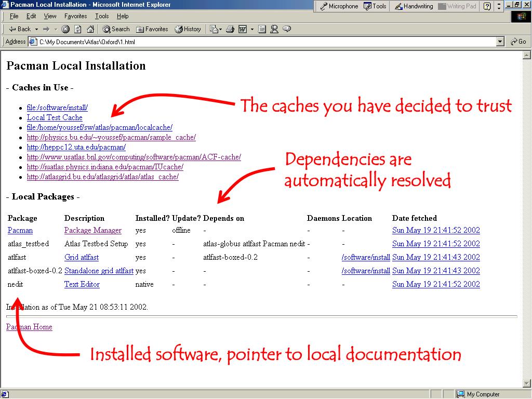This screenshot has height=399, width=532.
Task: Click the Go button beside the address bar
Action: [x=518, y=42]
